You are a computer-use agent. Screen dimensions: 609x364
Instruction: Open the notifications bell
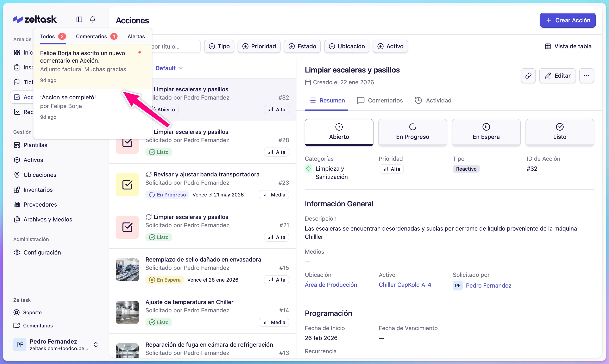93,19
